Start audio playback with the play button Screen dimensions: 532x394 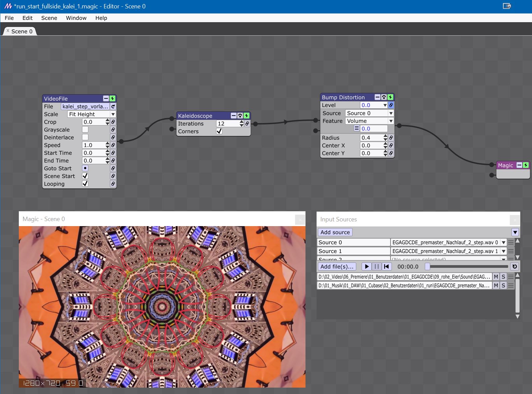coord(367,266)
